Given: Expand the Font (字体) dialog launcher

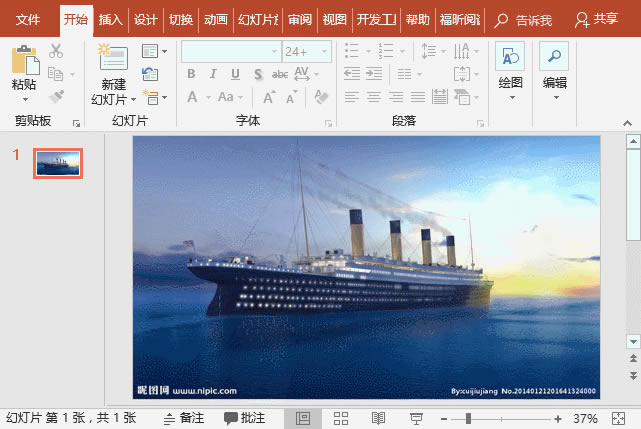Looking at the screenshot, I should pos(330,123).
